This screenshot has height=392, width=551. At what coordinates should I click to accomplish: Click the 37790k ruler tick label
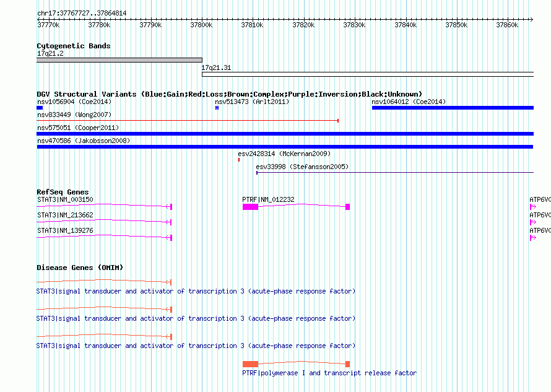(150, 25)
